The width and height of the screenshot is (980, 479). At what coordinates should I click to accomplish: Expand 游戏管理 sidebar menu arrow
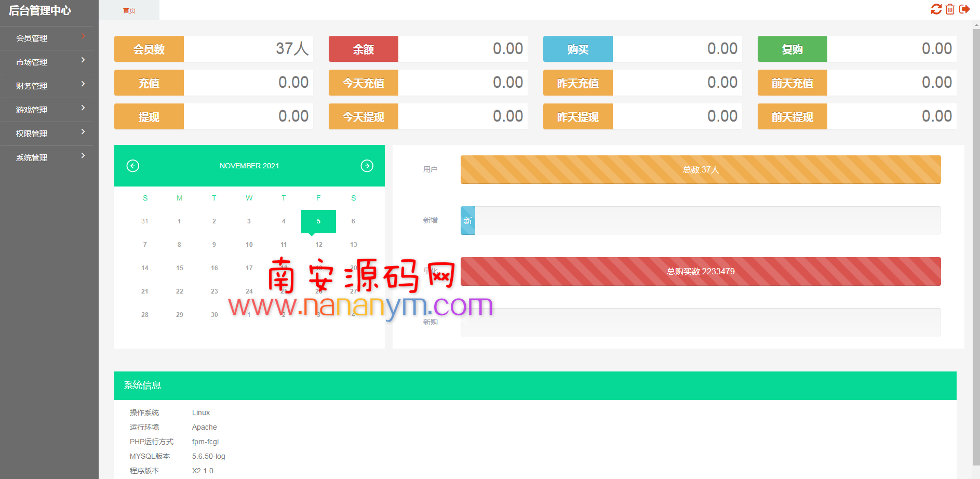point(83,108)
